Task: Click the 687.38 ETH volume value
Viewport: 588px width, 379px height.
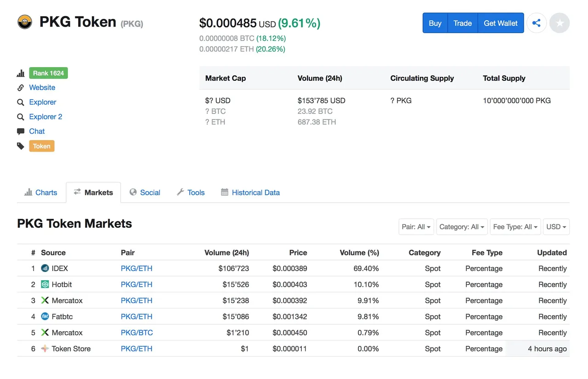Action: [x=317, y=122]
